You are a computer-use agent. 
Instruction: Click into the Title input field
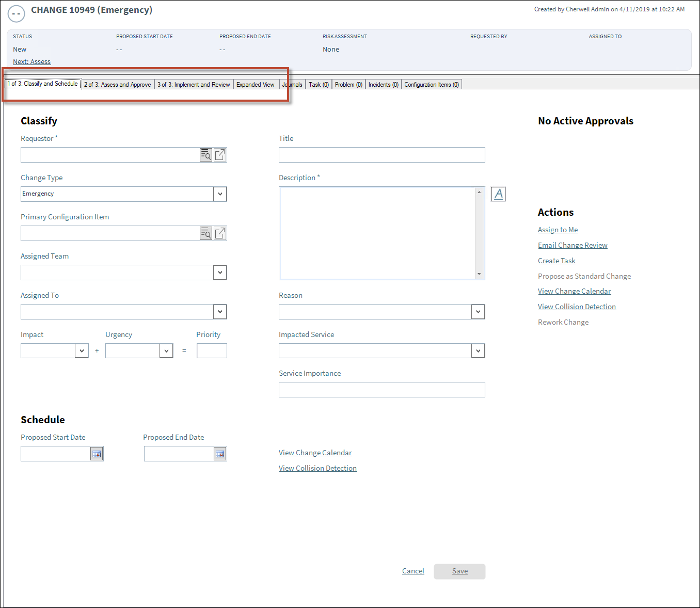pos(381,155)
